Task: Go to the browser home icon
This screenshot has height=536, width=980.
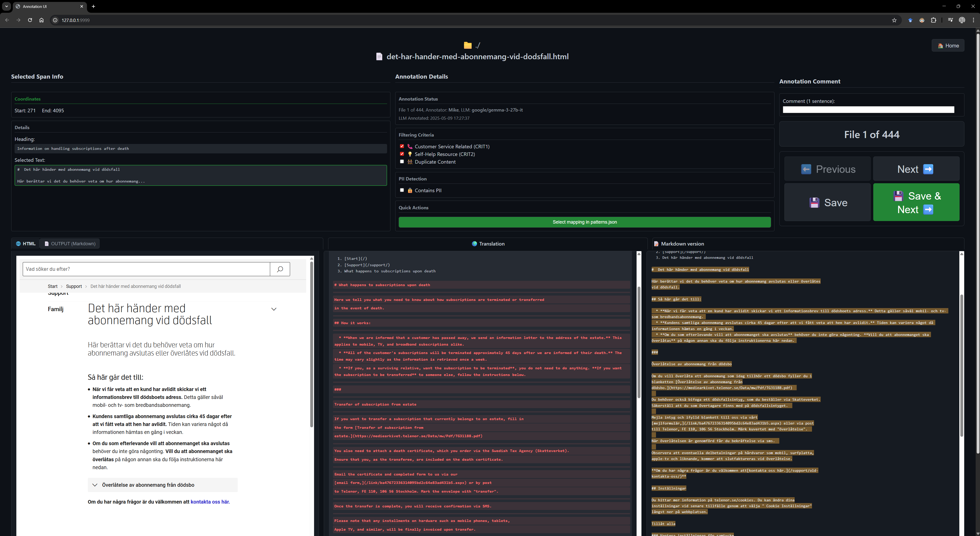Action: pyautogui.click(x=41, y=20)
